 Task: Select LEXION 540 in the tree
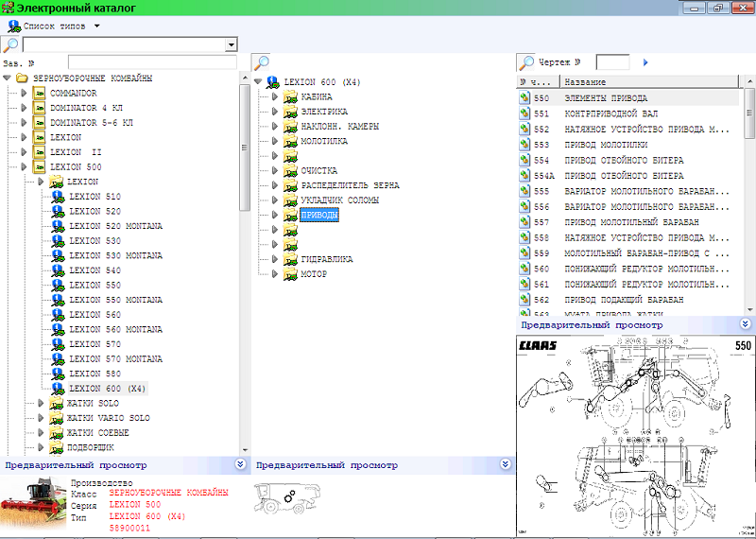95,270
